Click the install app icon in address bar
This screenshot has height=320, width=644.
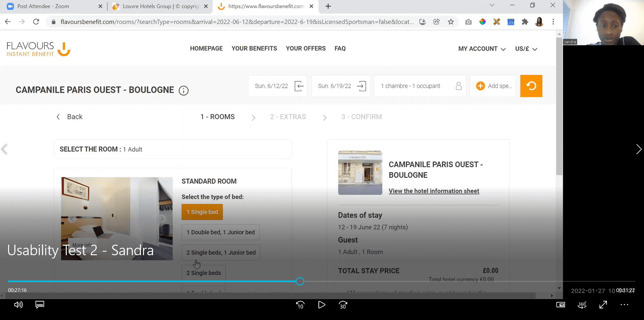pos(422,22)
